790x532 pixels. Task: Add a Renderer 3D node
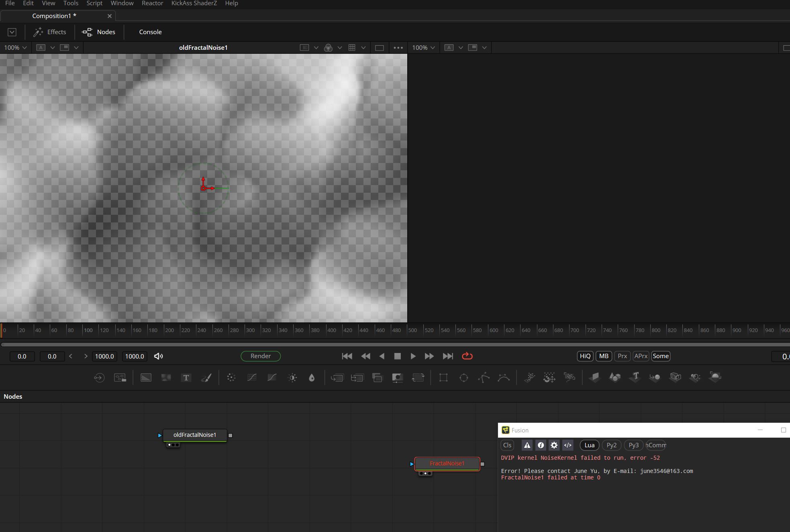point(715,377)
